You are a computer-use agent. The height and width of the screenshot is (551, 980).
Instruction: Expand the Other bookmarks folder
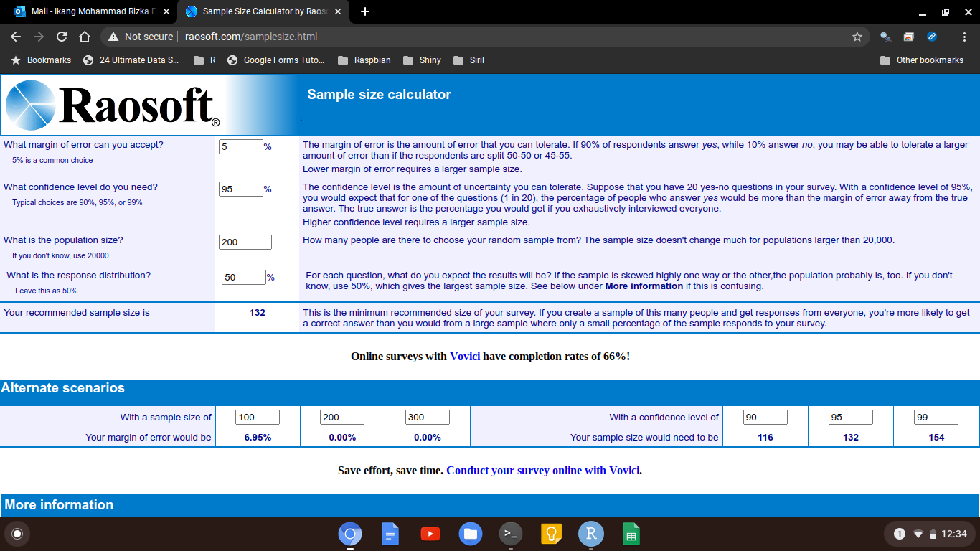[923, 60]
